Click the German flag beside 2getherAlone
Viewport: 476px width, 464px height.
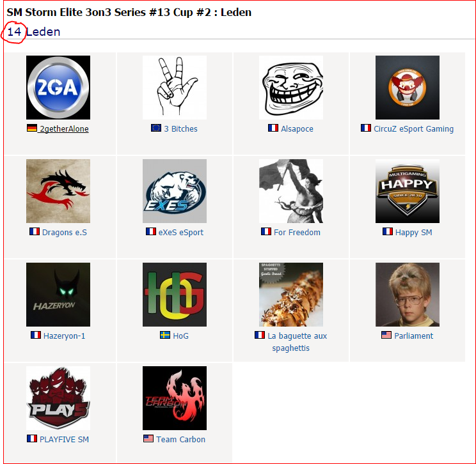(x=32, y=128)
